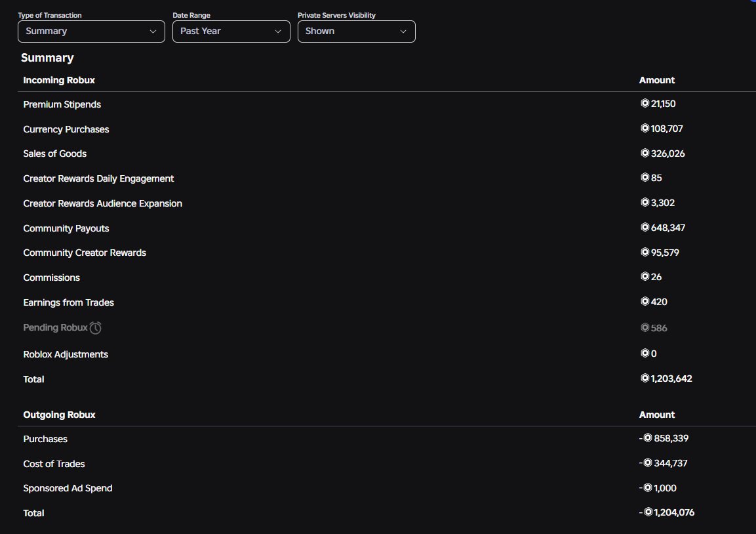
Task: Open the Private Servers Visibility dropdown
Action: coord(356,31)
